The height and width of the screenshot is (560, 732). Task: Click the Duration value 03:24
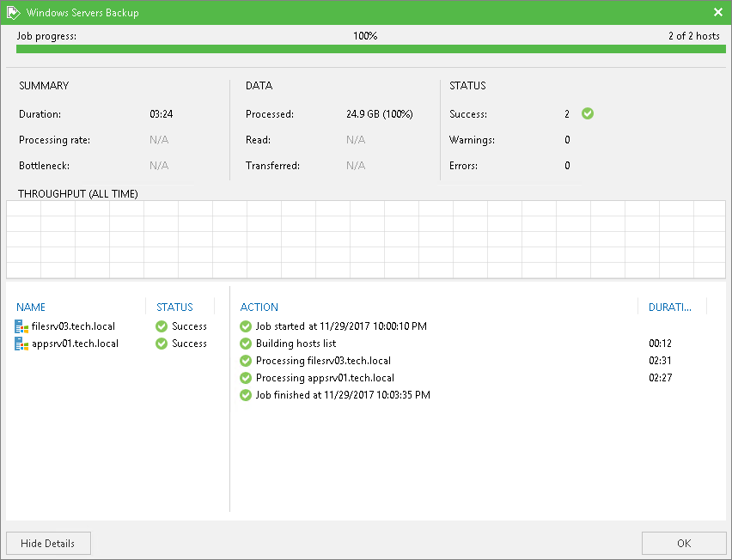point(161,114)
